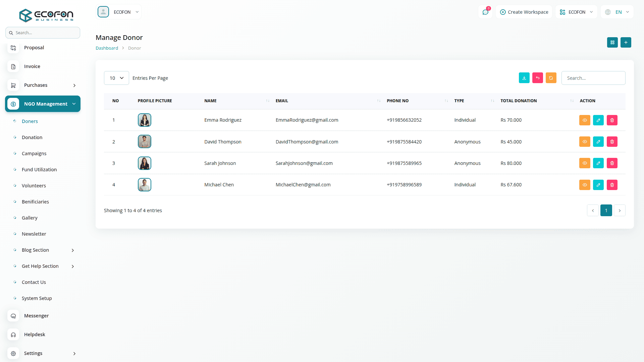644x362 pixels.
Task: Click the grid view icon button
Action: tap(612, 43)
